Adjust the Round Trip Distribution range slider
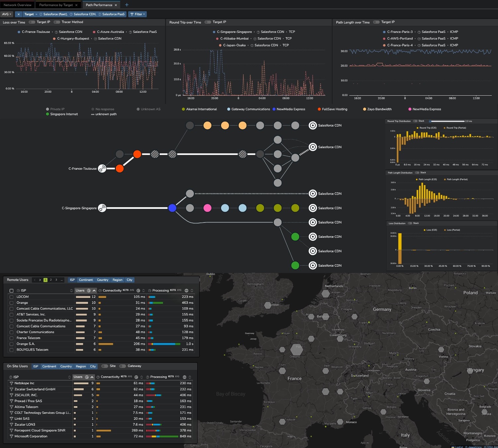 click(x=447, y=121)
